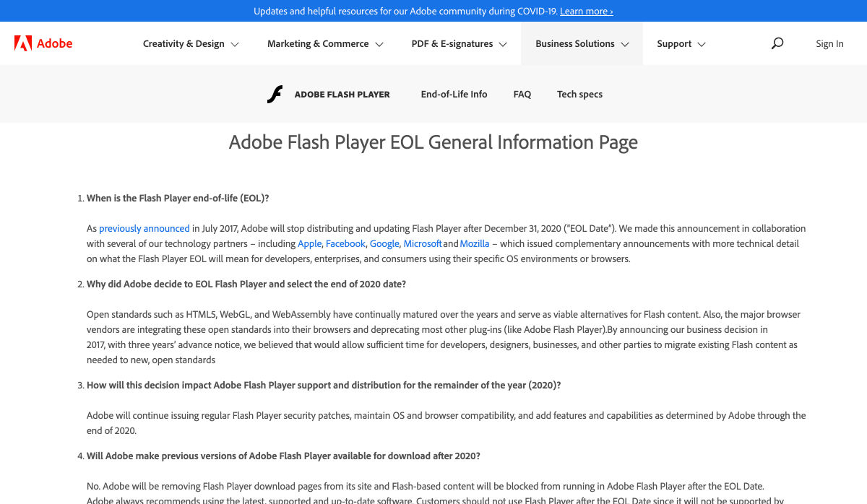Expand the Business Solutions chevron
The height and width of the screenshot is (504, 867).
625,44
